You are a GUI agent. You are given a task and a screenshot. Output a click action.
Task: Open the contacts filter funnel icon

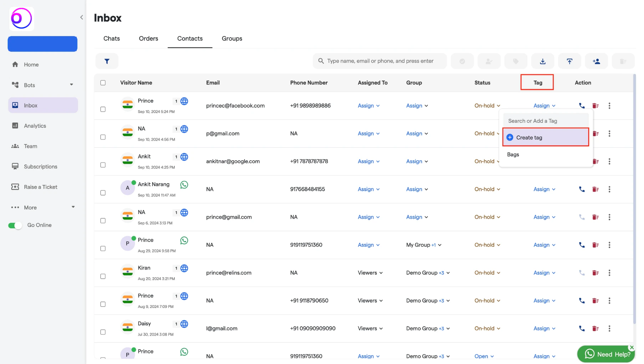point(107,61)
